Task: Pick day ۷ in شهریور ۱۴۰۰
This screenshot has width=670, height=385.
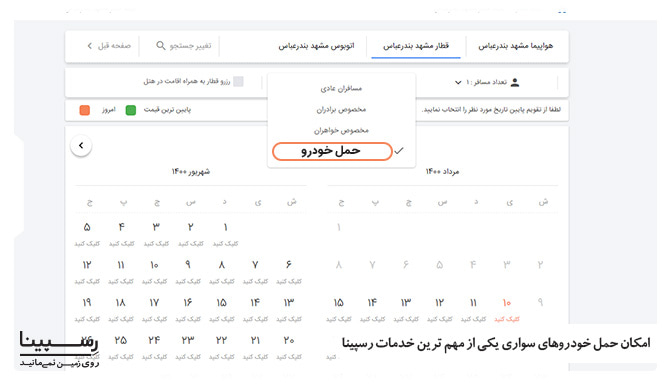Action: [255, 271]
